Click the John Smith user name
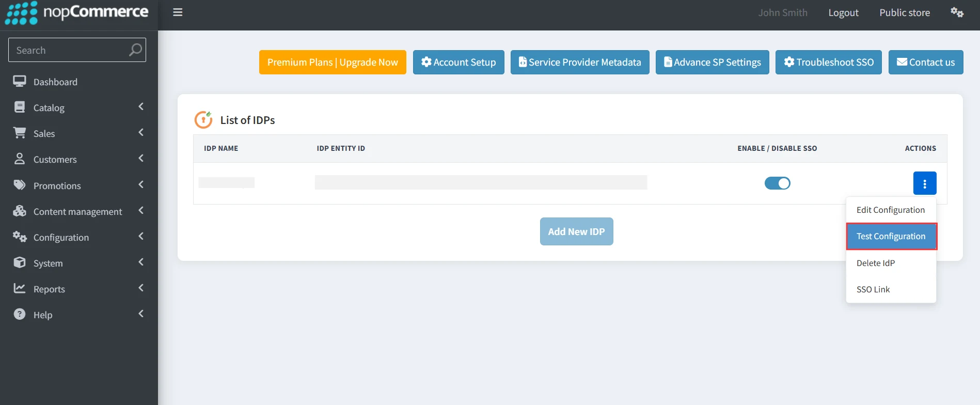 click(783, 12)
